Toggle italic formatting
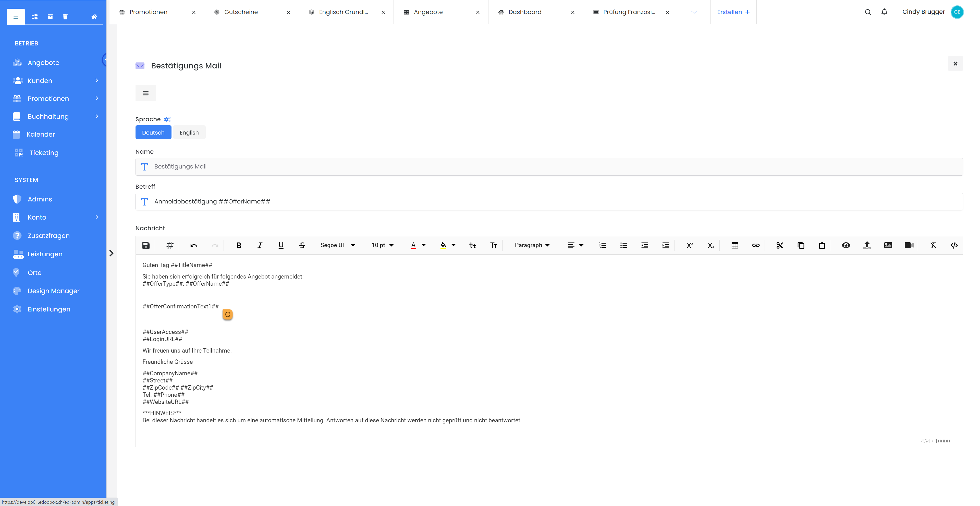This screenshot has height=506, width=980. tap(260, 245)
